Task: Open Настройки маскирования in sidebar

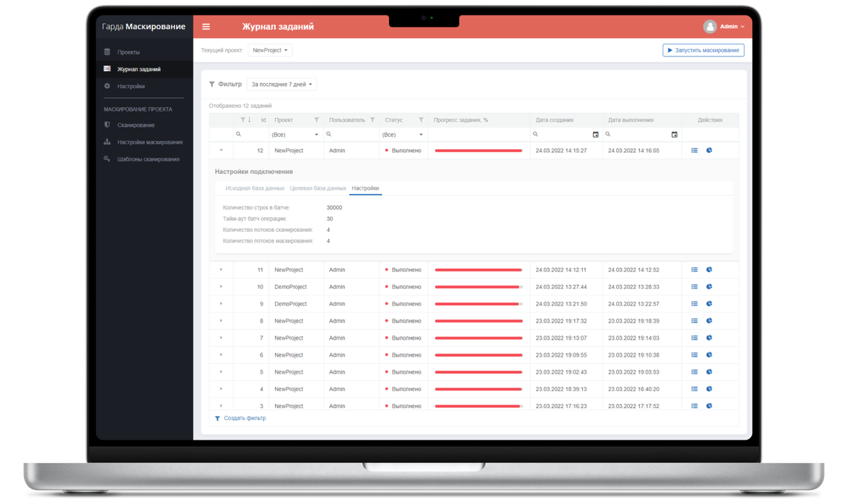Action: coord(149,142)
